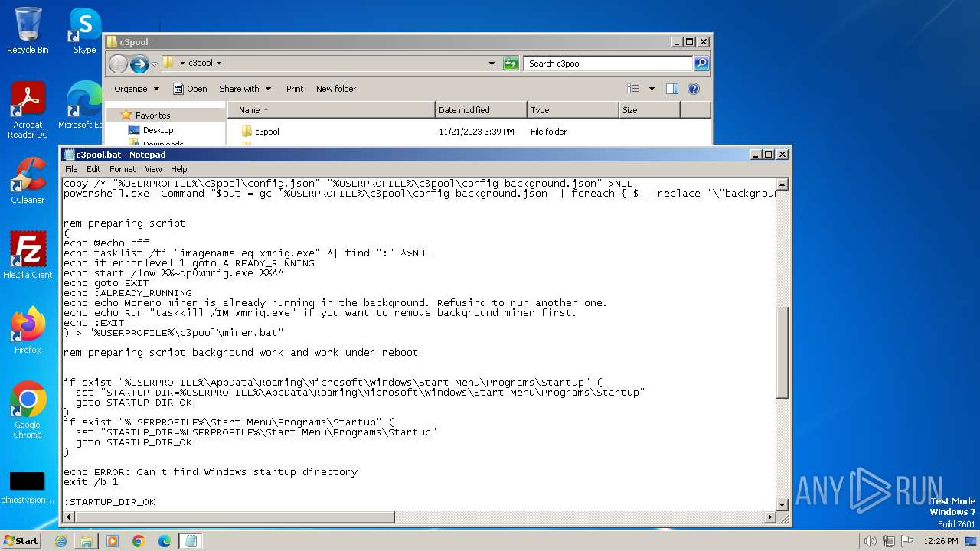This screenshot has width=980, height=551.
Task: Click Notepad scroll right arrow
Action: tap(770, 517)
